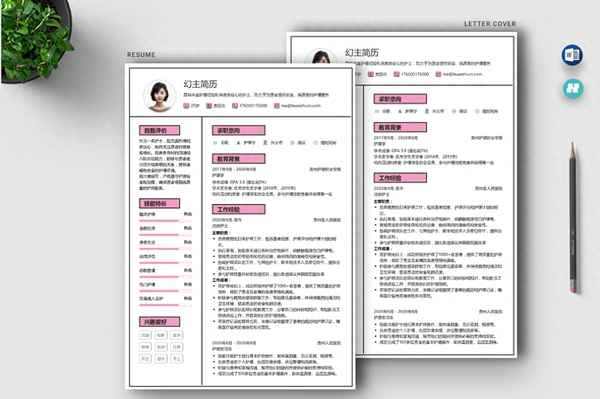The width and height of the screenshot is (600, 399).
Task: Click the topmost pink skill bar under 技能特长
Action: (x=159, y=221)
